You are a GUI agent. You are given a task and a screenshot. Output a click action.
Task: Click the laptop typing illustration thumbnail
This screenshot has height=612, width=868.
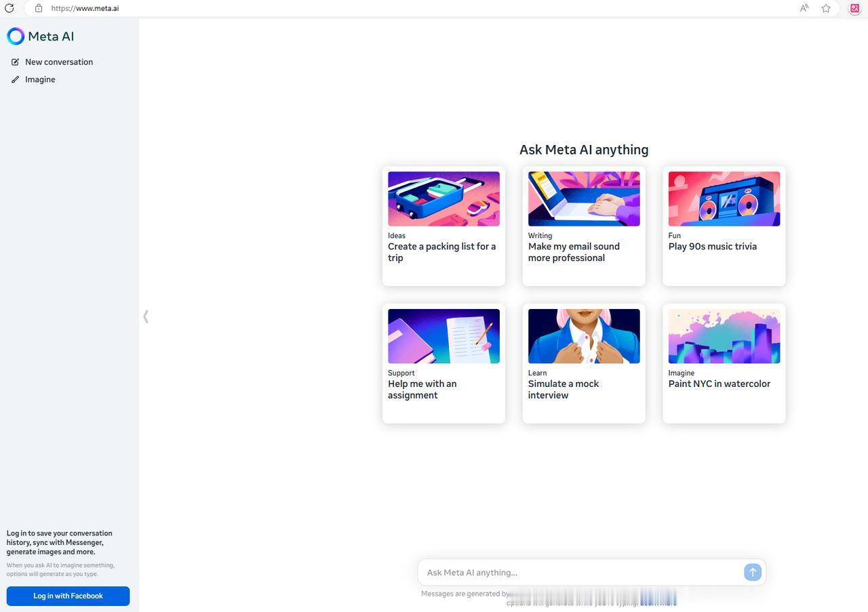(584, 199)
